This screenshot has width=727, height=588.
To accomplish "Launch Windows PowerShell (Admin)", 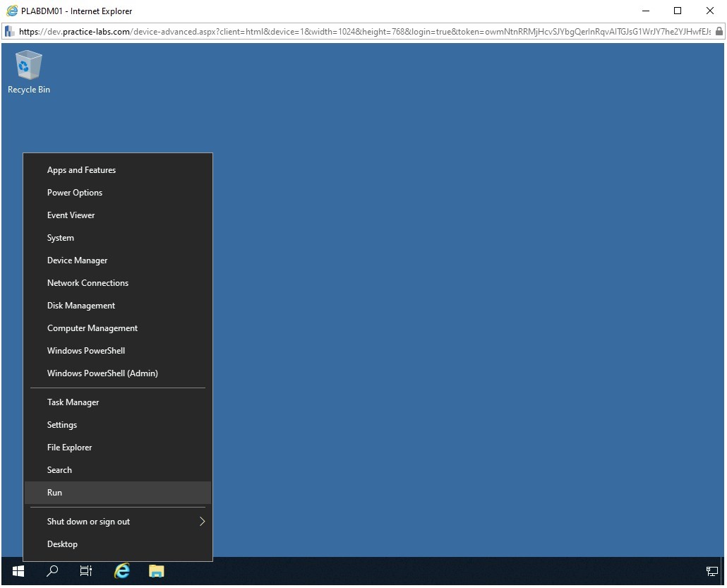I will pos(102,373).
